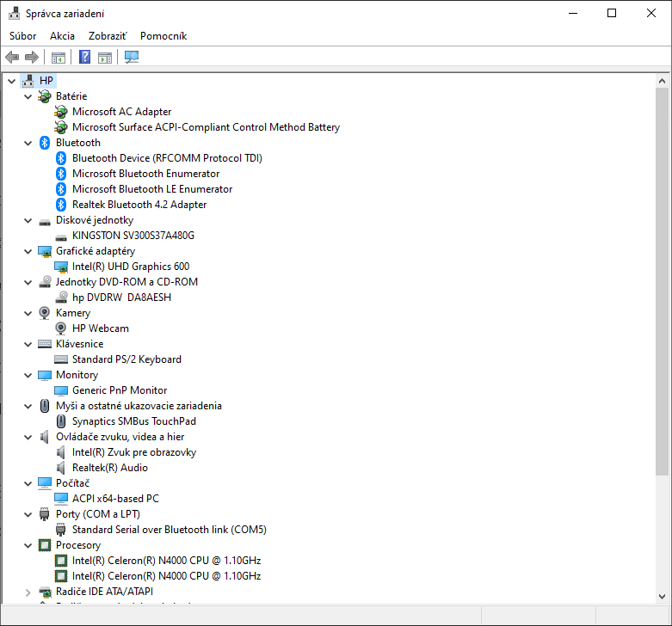Collapse the HP root computer node
672x626 pixels.
click(x=11, y=81)
